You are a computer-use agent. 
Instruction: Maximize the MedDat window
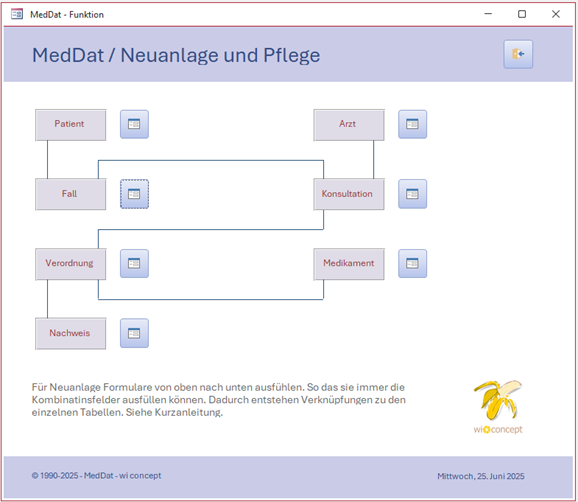coord(522,14)
